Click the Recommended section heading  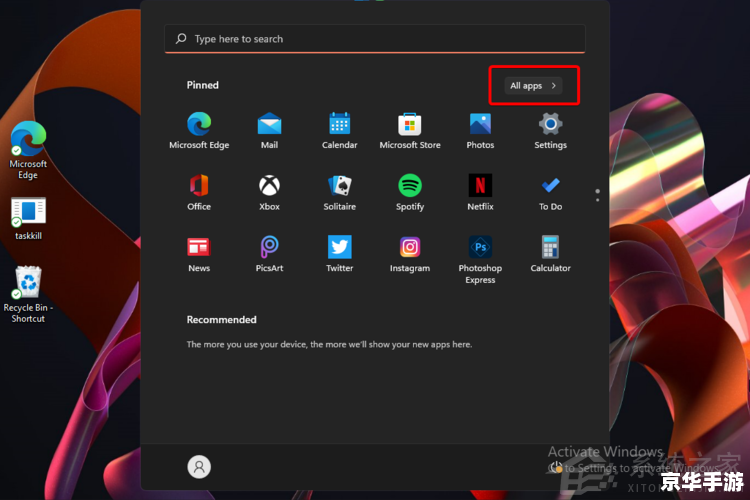[x=221, y=320]
